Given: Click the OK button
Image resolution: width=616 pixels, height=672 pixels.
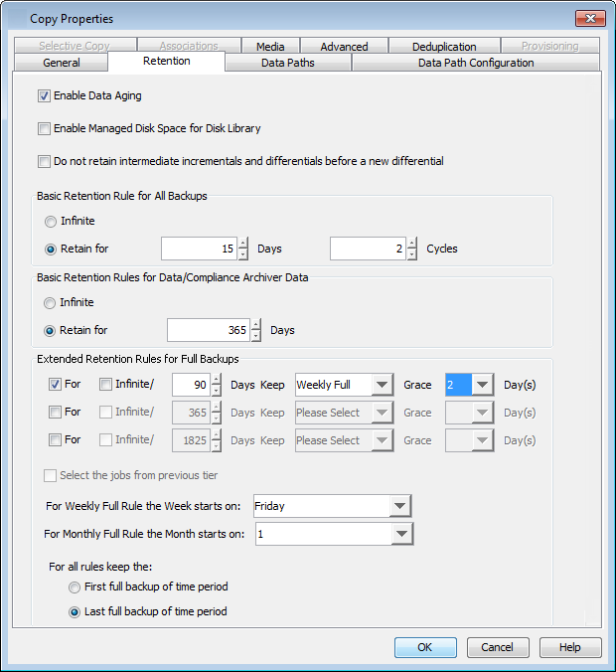Looking at the screenshot, I should pyautogui.click(x=425, y=647).
